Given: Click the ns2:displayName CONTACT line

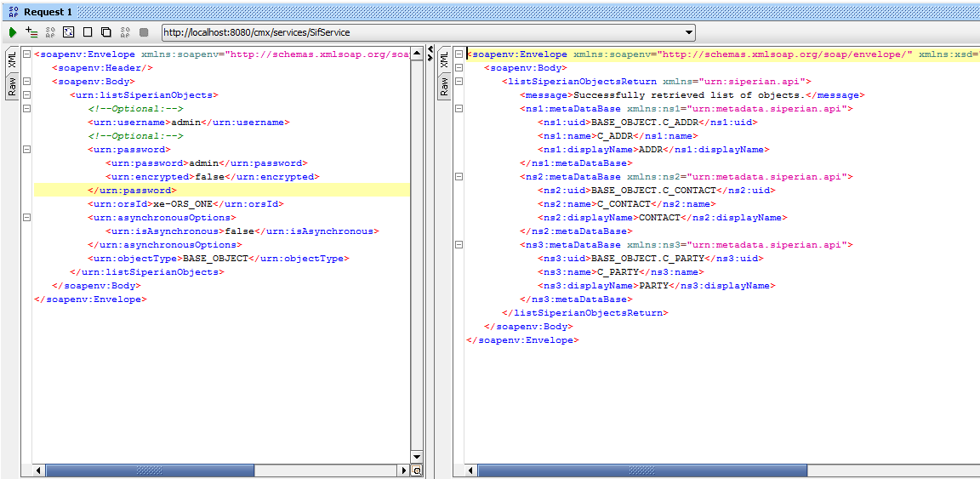Looking at the screenshot, I should pyautogui.click(x=662, y=218).
